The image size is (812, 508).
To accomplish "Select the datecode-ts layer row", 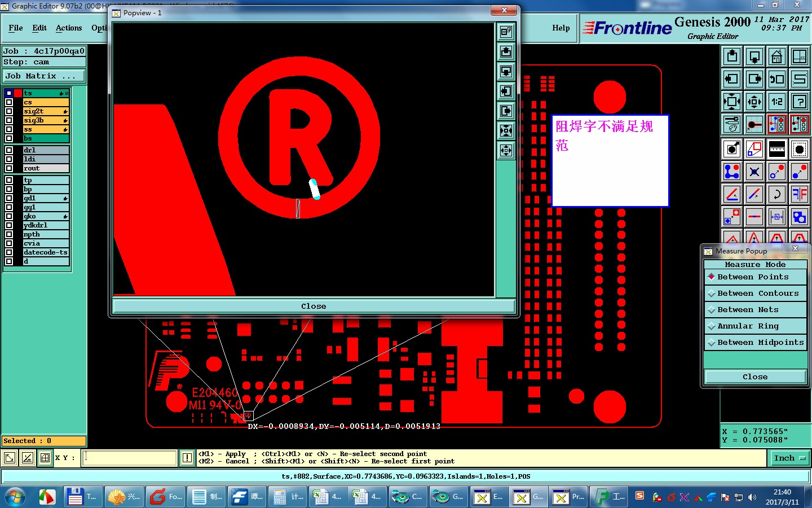I will tap(46, 252).
